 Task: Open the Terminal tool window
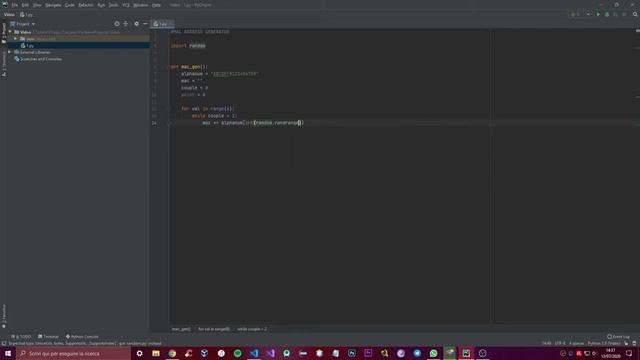click(x=48, y=337)
